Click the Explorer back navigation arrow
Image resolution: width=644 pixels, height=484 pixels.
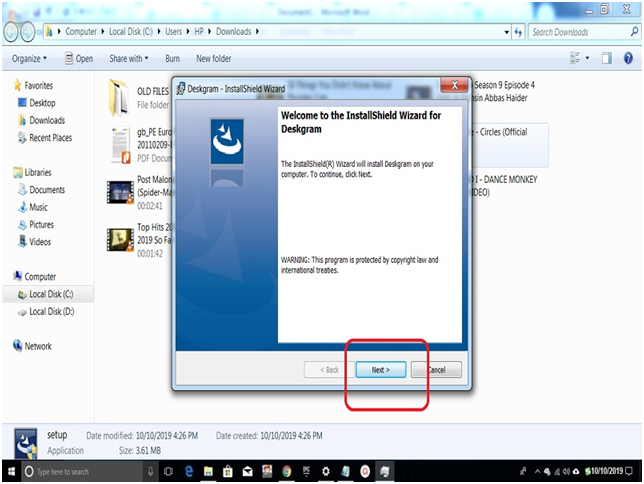(x=11, y=32)
